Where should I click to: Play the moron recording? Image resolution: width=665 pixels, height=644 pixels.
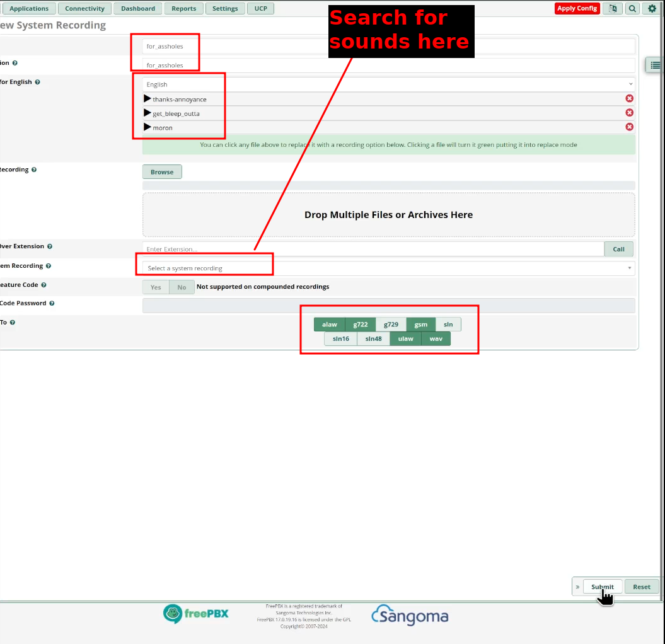click(147, 127)
